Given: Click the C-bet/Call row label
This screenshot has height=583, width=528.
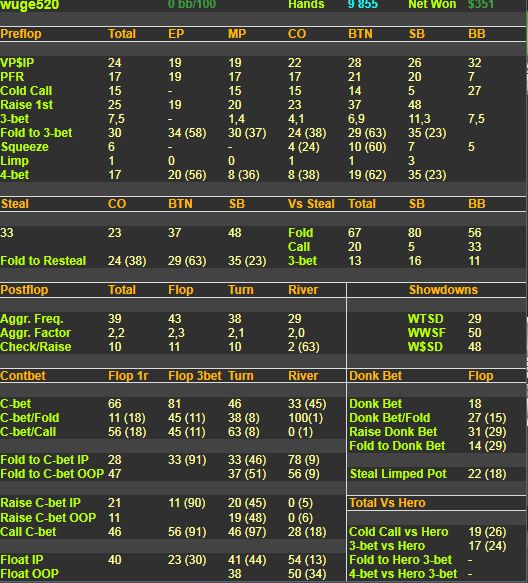Looking at the screenshot, I should click(x=28, y=432).
